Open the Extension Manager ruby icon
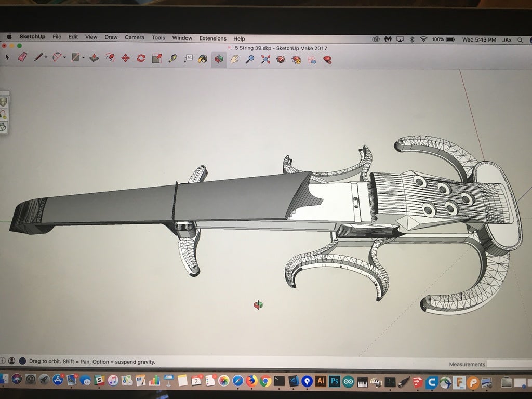 tap(327, 60)
